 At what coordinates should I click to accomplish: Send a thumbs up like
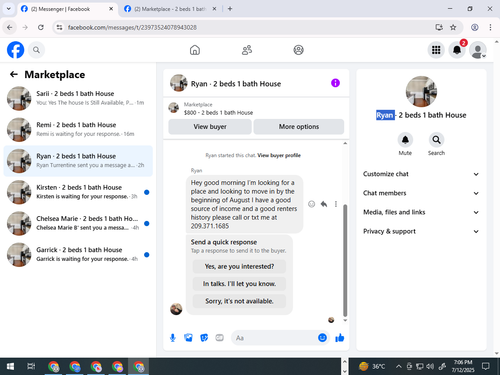click(340, 338)
